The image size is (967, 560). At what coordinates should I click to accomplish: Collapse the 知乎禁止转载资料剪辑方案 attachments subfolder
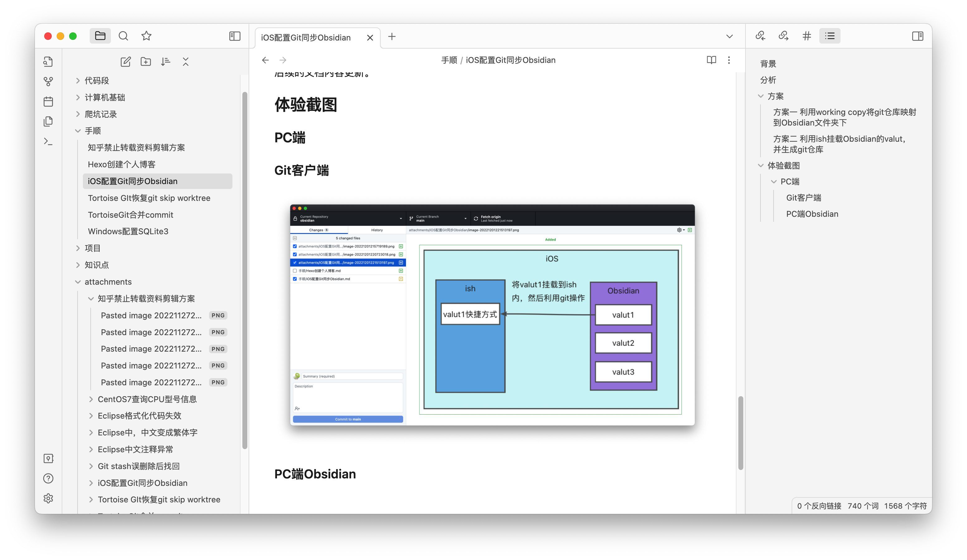click(x=91, y=298)
